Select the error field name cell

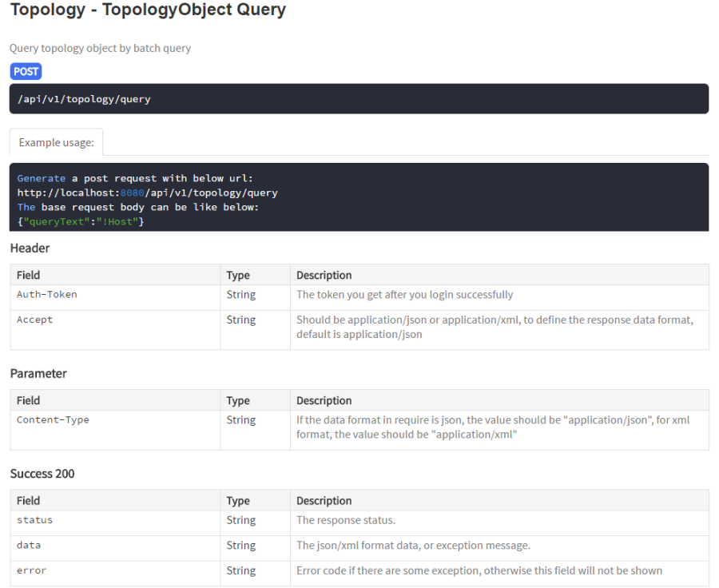[x=32, y=570]
